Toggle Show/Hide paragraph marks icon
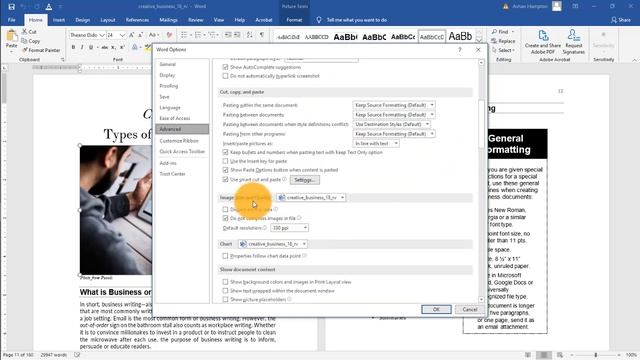640x360 pixels. pos(262,36)
